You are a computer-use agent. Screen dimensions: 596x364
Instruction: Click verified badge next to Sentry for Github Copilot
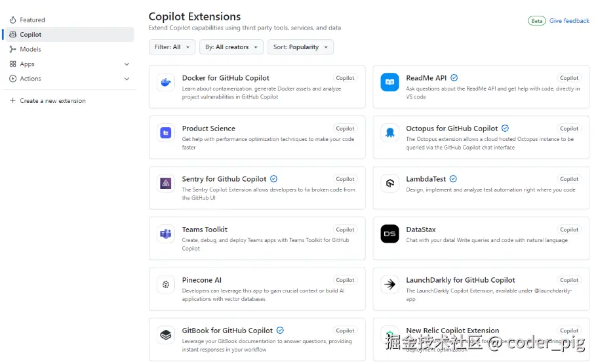[x=273, y=178]
